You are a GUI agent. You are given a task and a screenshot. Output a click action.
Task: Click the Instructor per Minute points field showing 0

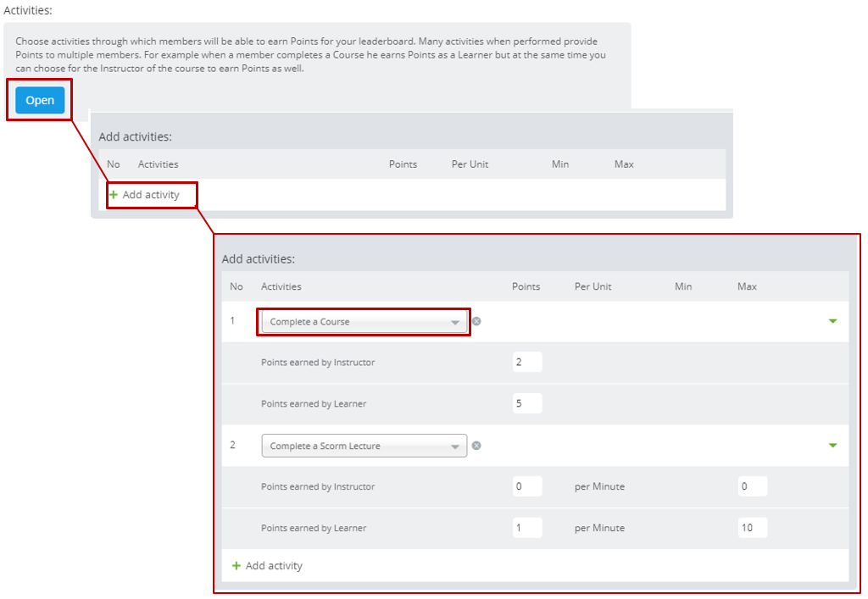[527, 486]
